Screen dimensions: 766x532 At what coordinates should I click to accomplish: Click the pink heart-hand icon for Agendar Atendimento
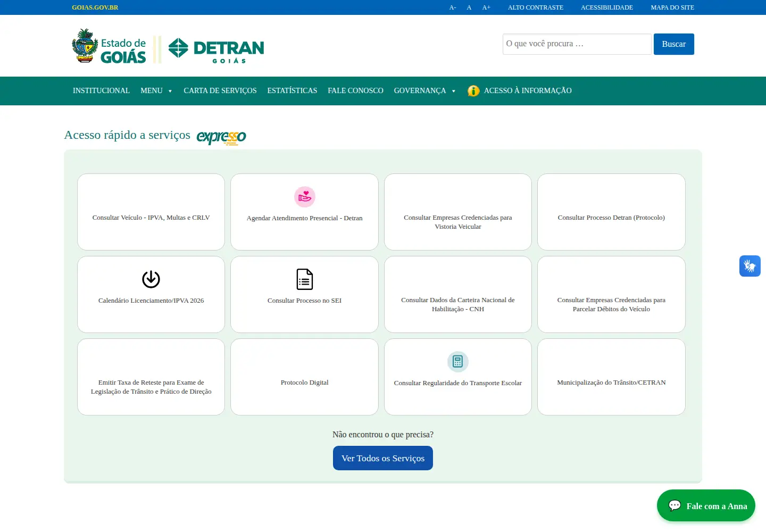point(305,197)
